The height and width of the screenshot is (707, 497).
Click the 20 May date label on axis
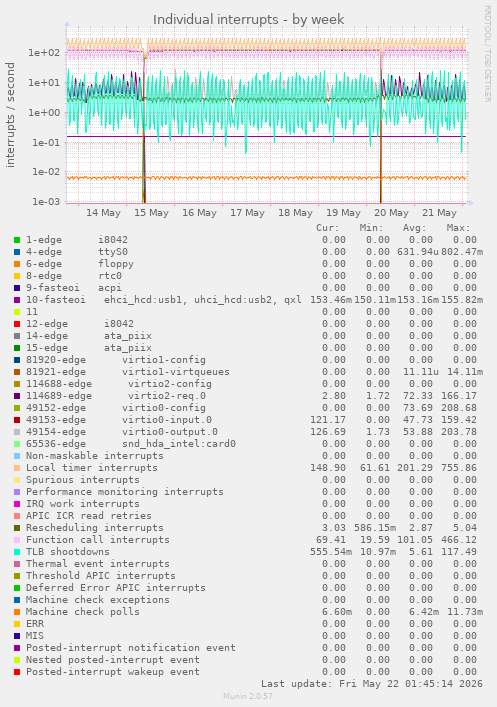pos(391,213)
